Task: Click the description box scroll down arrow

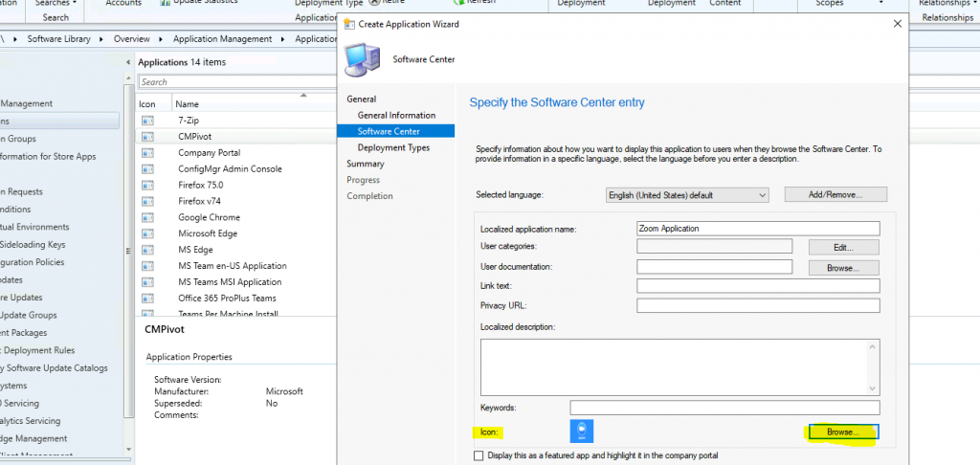Action: coord(874,388)
